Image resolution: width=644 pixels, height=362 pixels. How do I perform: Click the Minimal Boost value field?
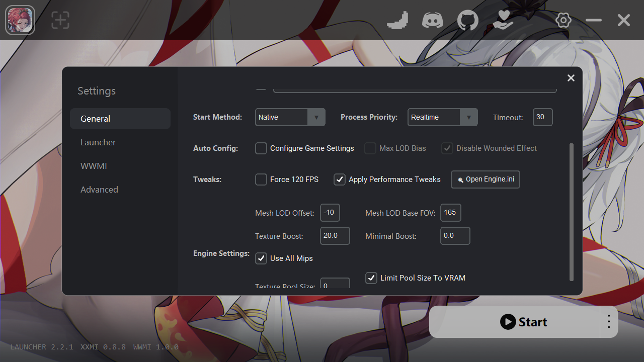click(x=455, y=236)
